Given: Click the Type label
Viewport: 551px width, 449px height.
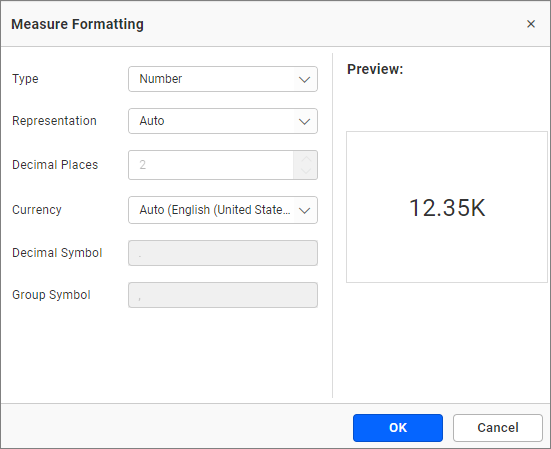Looking at the screenshot, I should [25, 79].
